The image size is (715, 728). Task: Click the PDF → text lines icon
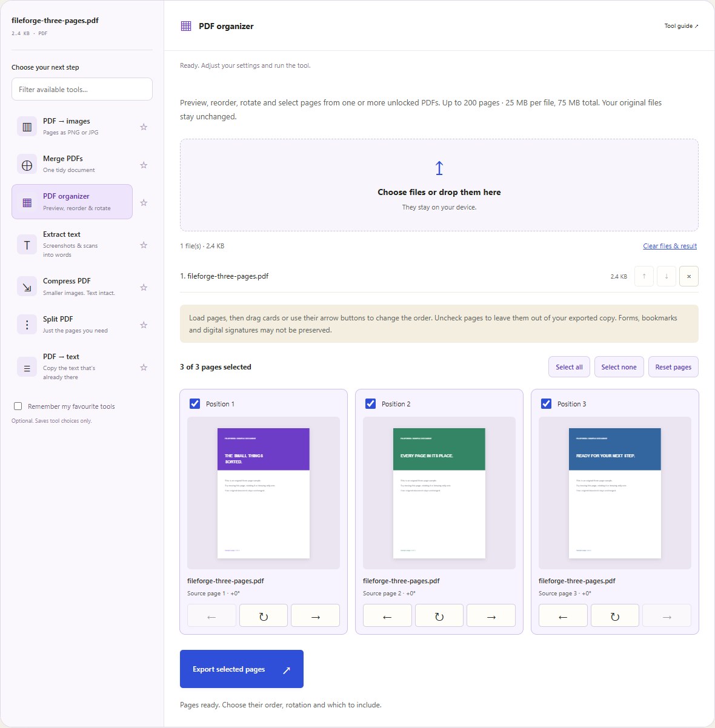[x=27, y=367]
